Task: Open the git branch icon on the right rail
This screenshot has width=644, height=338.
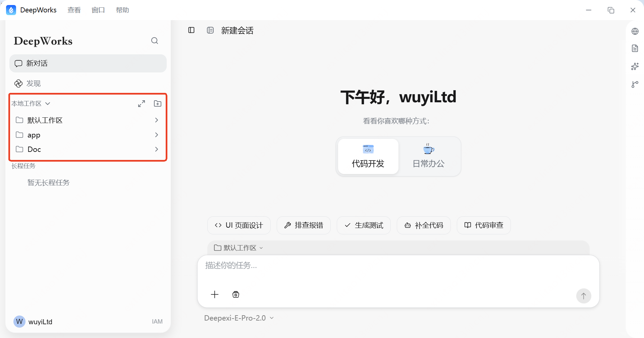Action: coord(635,84)
